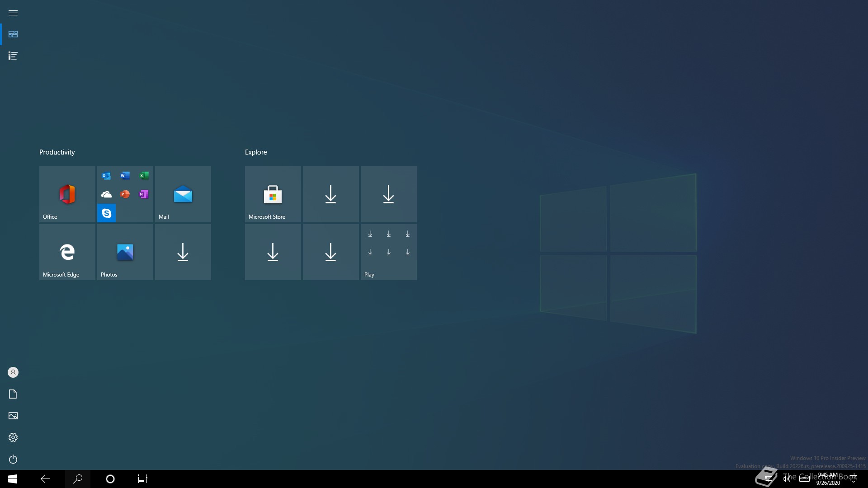Click download tile below Microsoft Store
The height and width of the screenshot is (488, 868).
(273, 252)
